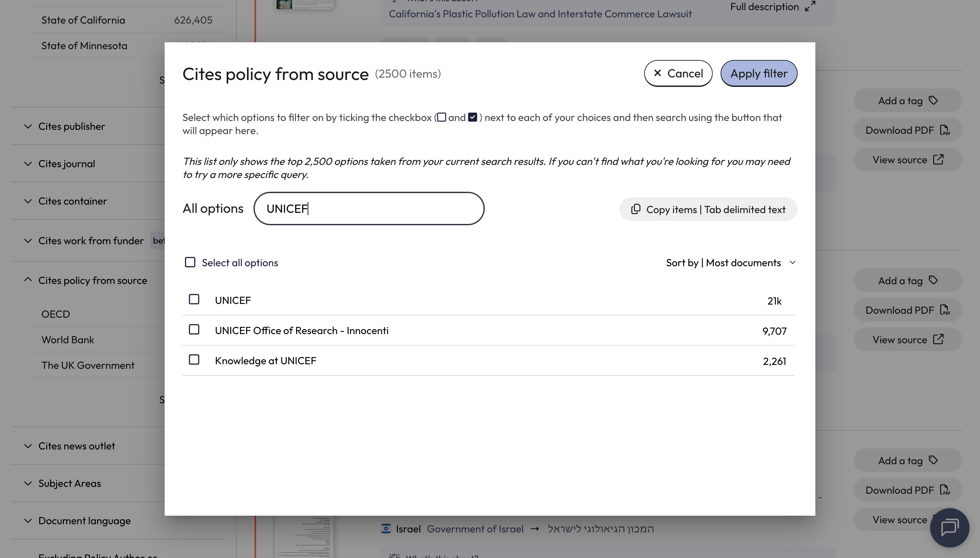Open the support chat widget icon
980x558 pixels.
coord(949,528)
